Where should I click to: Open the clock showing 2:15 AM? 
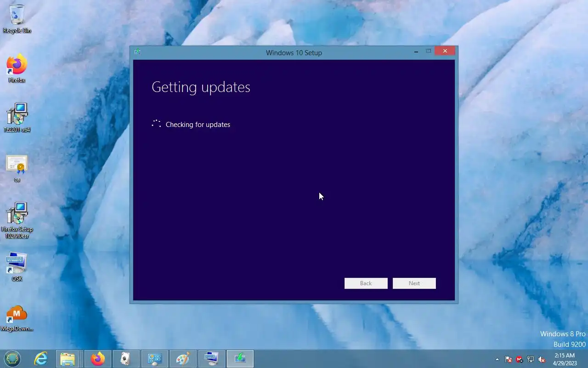pos(565,359)
